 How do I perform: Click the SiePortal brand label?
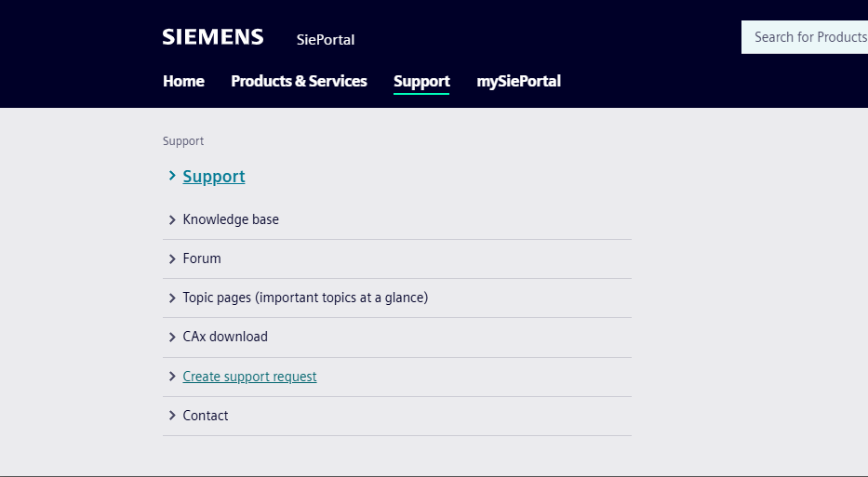(x=325, y=39)
